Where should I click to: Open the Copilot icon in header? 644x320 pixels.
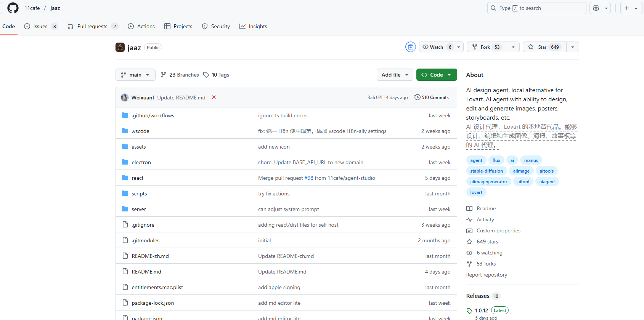[x=596, y=8]
